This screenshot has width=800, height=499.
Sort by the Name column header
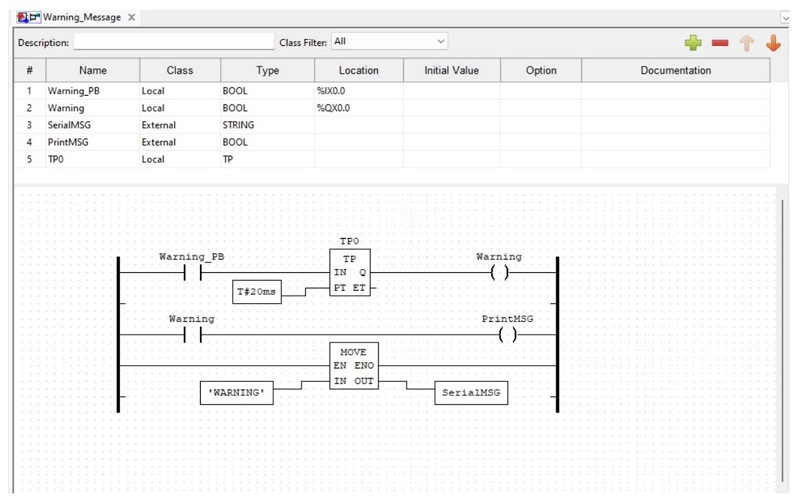click(x=93, y=70)
